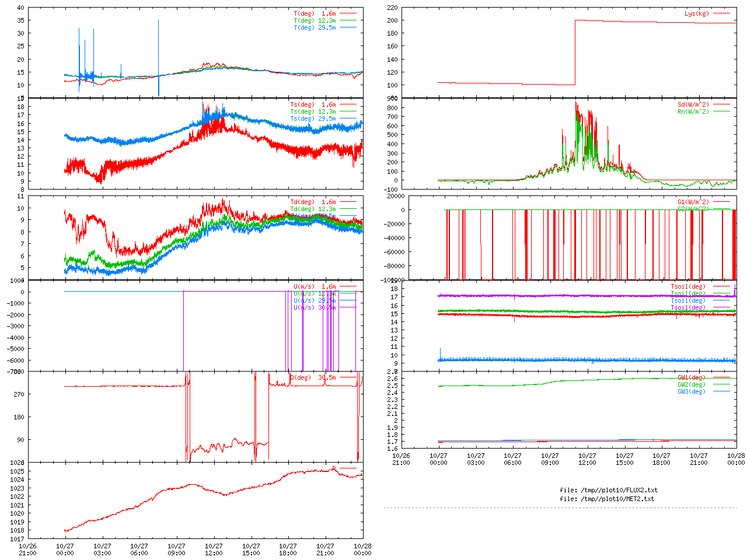Click the blue line sample beside 'GW3(deg)'
The height and width of the screenshot is (560, 747).
coord(721,391)
